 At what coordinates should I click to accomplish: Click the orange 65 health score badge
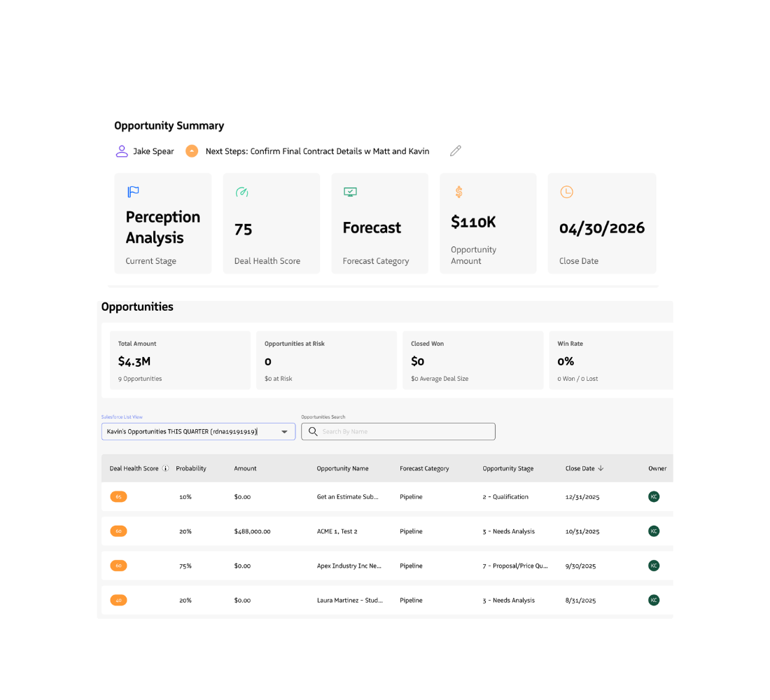coord(118,496)
